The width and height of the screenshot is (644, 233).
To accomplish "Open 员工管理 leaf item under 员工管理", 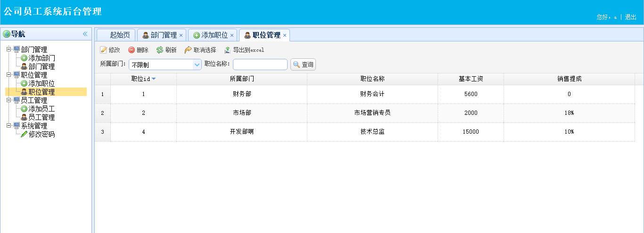I will click(x=41, y=117).
